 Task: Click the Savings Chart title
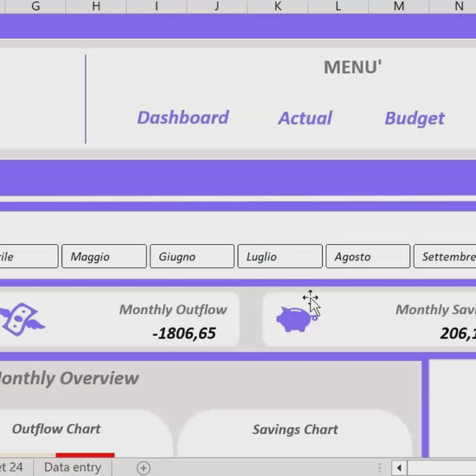pyautogui.click(x=295, y=429)
